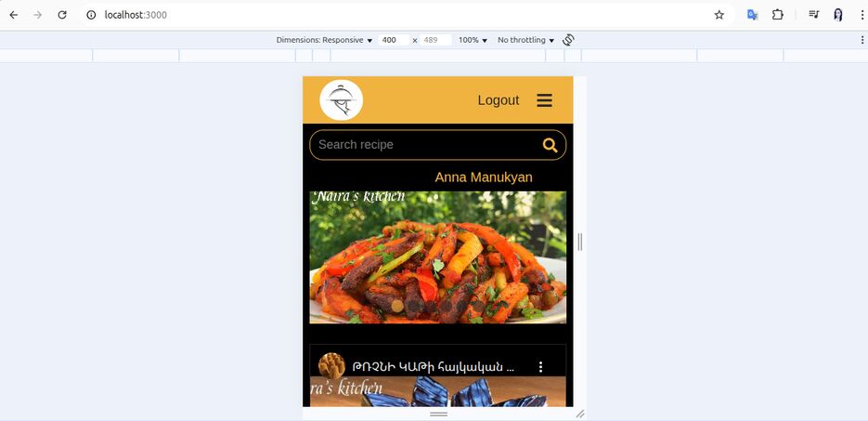Image resolution: width=868 pixels, height=421 pixels.
Task: Click the browser reload icon
Action: pyautogui.click(x=62, y=15)
